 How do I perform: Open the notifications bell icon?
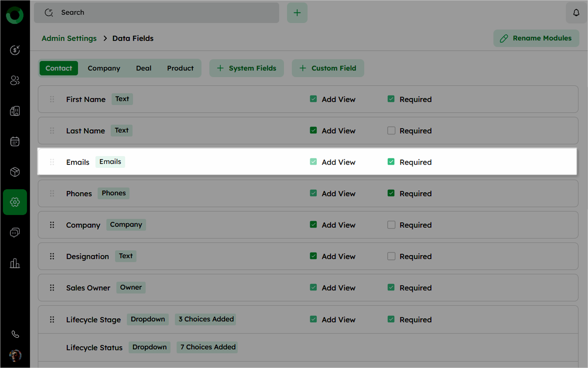click(576, 13)
